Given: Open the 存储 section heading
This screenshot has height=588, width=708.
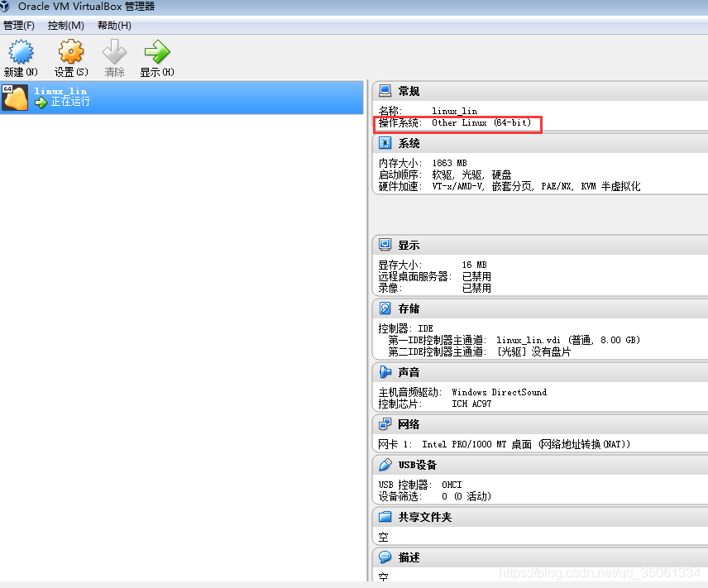Looking at the screenshot, I should pyautogui.click(x=409, y=309).
